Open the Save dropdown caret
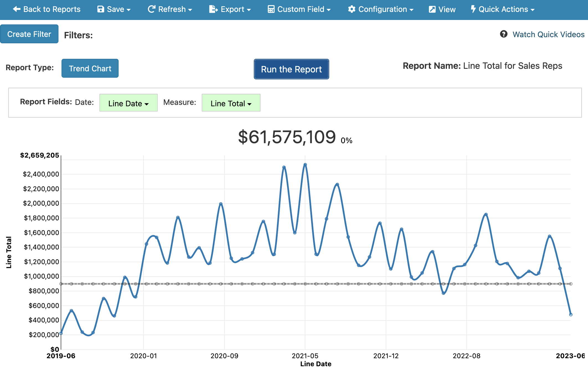Screen dimensions: 588x384 point(128,10)
